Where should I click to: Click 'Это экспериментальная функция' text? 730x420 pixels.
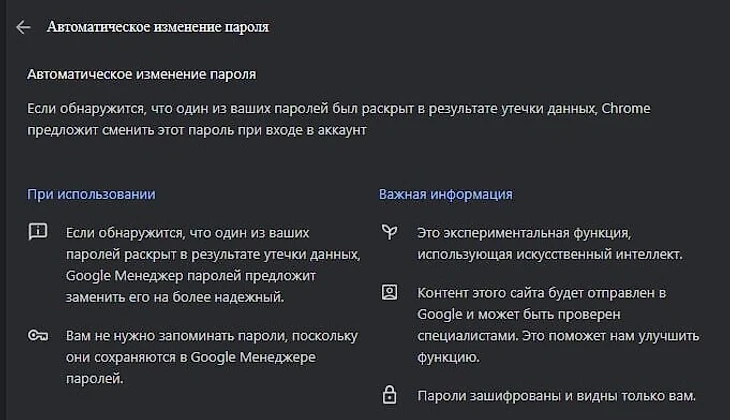pos(522,233)
